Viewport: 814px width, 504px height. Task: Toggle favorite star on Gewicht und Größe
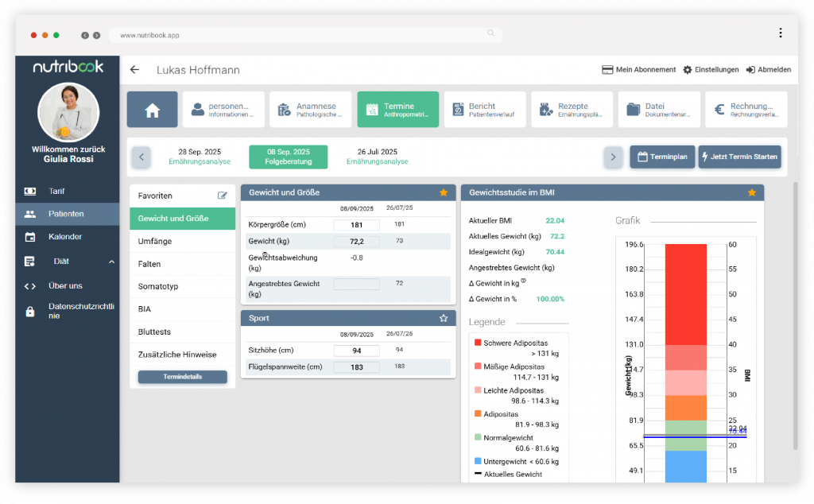click(444, 192)
